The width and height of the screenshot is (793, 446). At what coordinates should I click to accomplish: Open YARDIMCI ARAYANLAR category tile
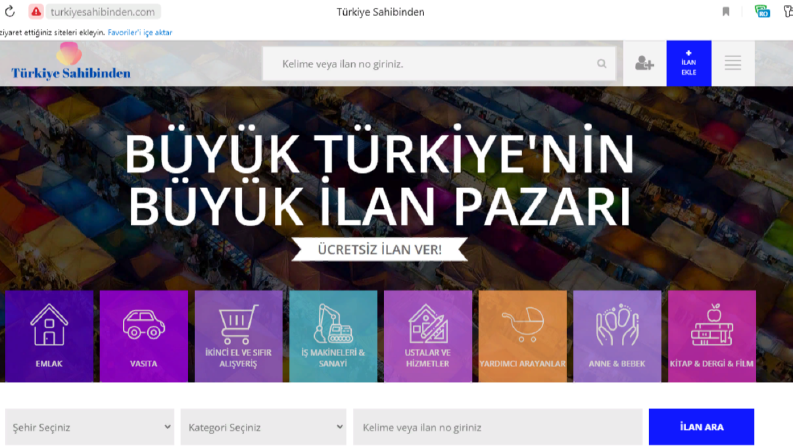[522, 336]
